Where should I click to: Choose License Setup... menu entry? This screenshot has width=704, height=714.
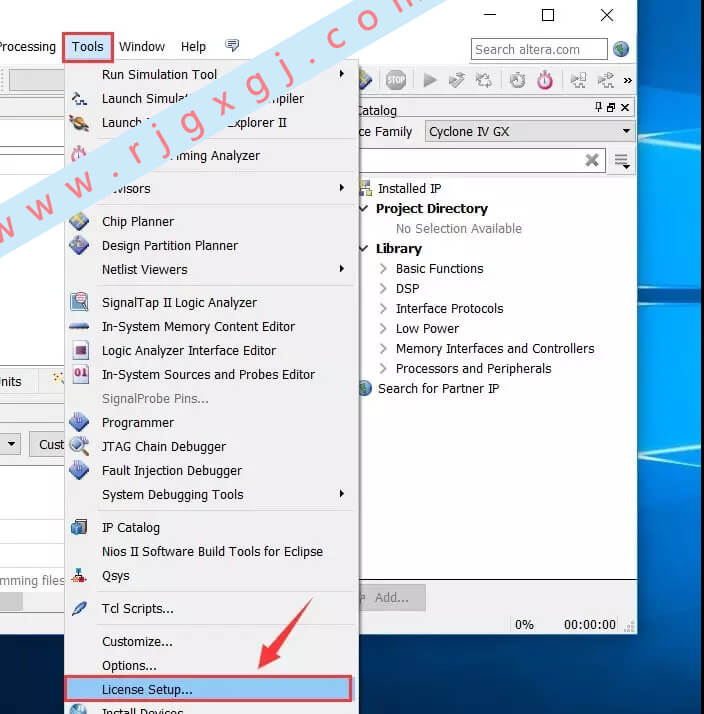209,689
